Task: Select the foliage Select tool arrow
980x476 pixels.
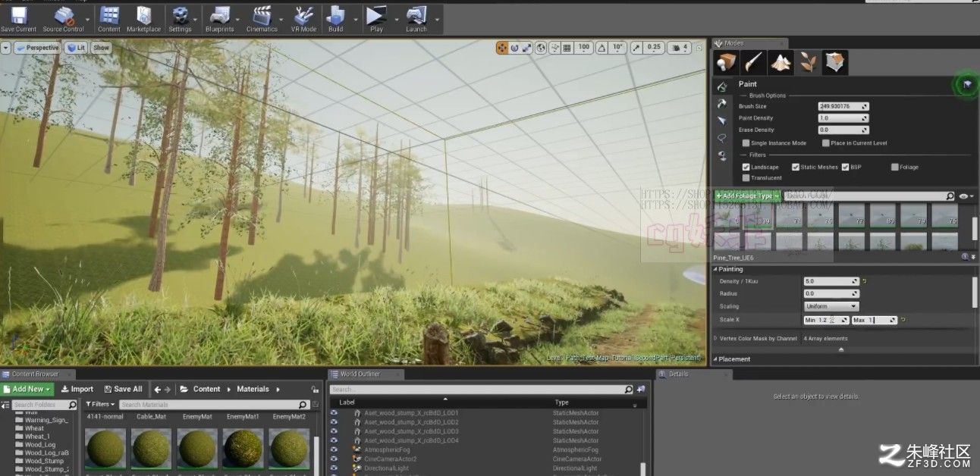Action: (x=722, y=121)
